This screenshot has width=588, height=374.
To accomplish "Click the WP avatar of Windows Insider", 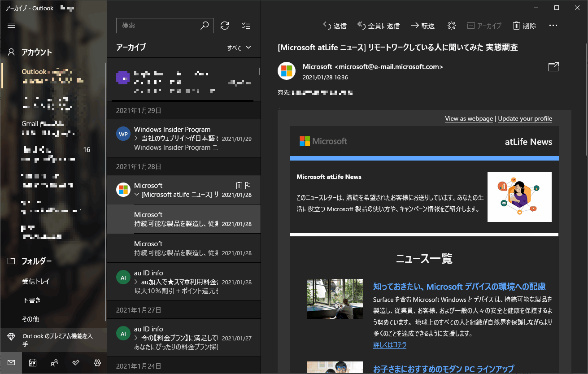I will pyautogui.click(x=123, y=134).
